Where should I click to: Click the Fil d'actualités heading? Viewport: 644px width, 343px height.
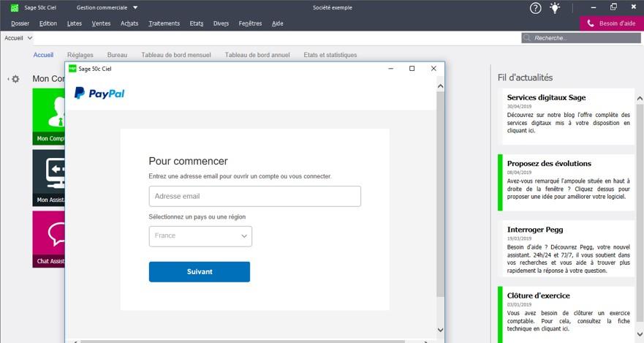pyautogui.click(x=525, y=78)
